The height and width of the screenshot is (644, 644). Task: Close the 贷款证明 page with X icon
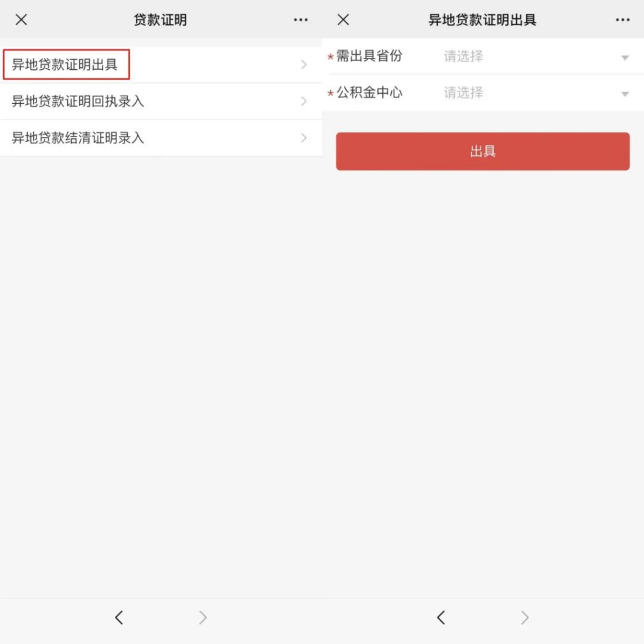pos(21,19)
